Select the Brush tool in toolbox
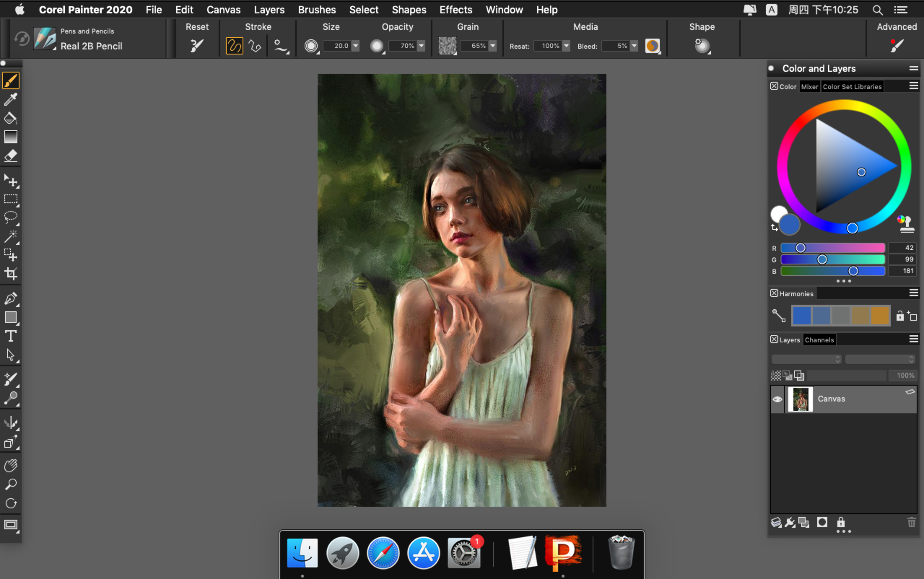 point(11,81)
